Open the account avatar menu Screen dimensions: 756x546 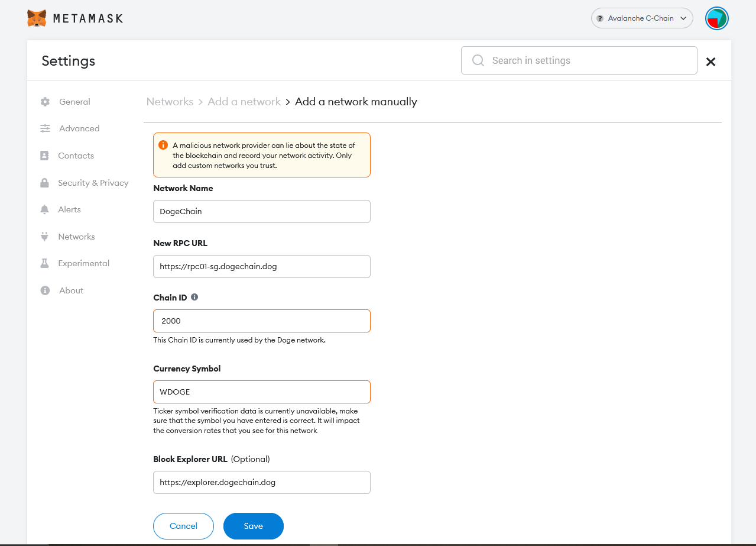pyautogui.click(x=716, y=18)
